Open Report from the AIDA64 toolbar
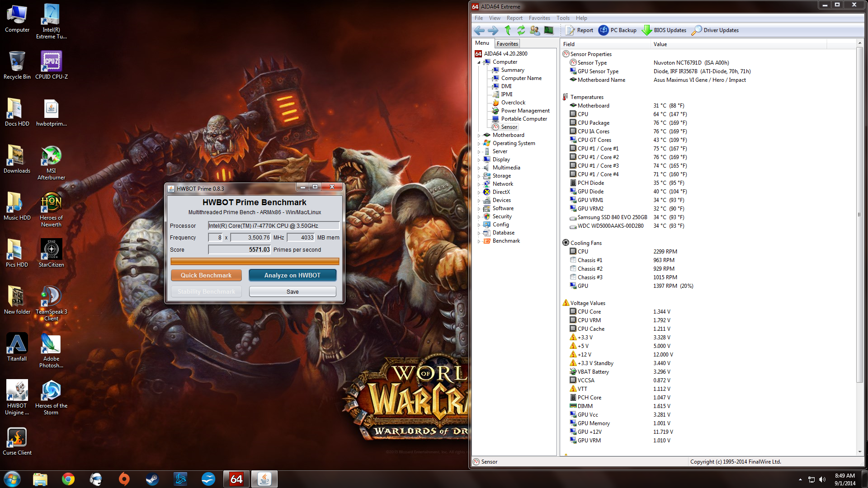The image size is (868, 488). click(579, 30)
